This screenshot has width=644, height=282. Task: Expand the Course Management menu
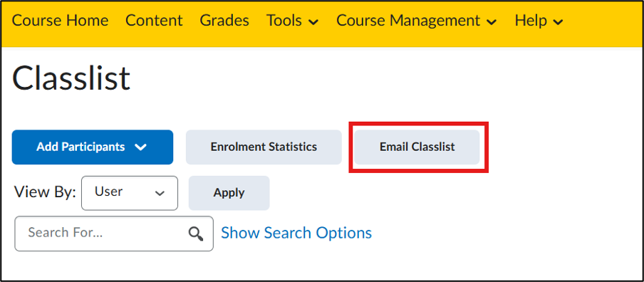point(417,21)
